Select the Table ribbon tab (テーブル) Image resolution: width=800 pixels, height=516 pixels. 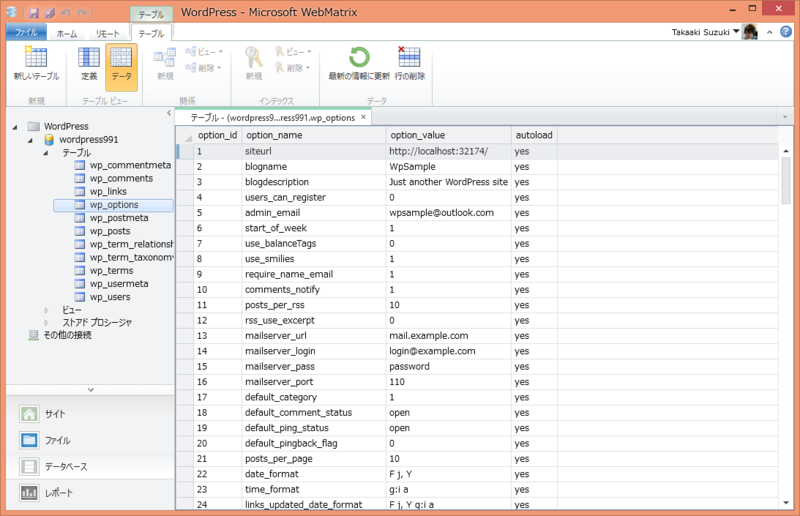click(151, 33)
